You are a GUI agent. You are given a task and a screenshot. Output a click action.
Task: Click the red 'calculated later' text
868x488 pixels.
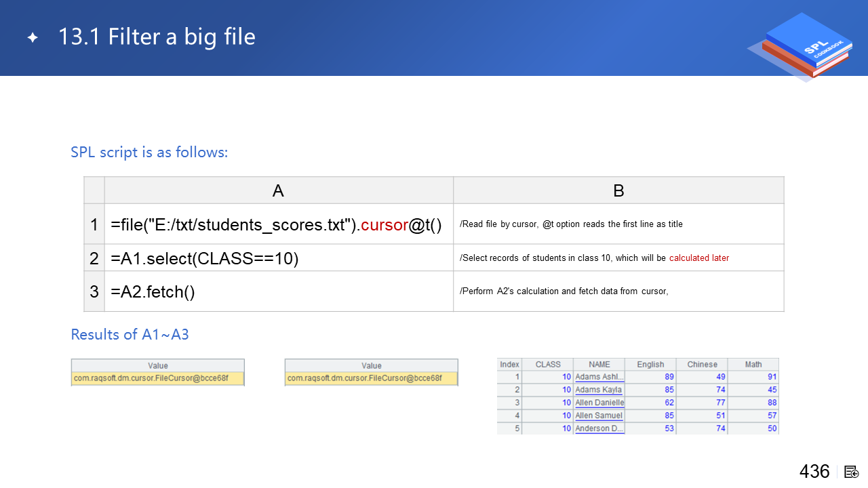coord(698,258)
